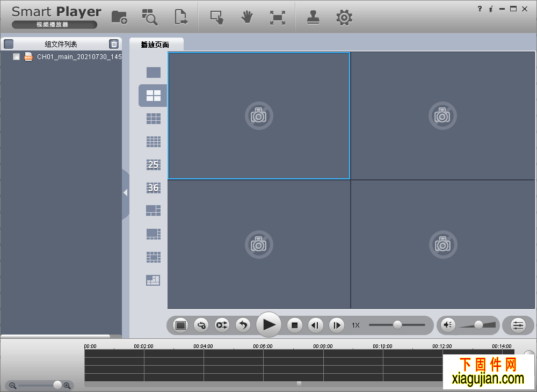Screen dimensions: 537x392
Task: Toggle the shuffle order playback button
Action: click(222, 325)
